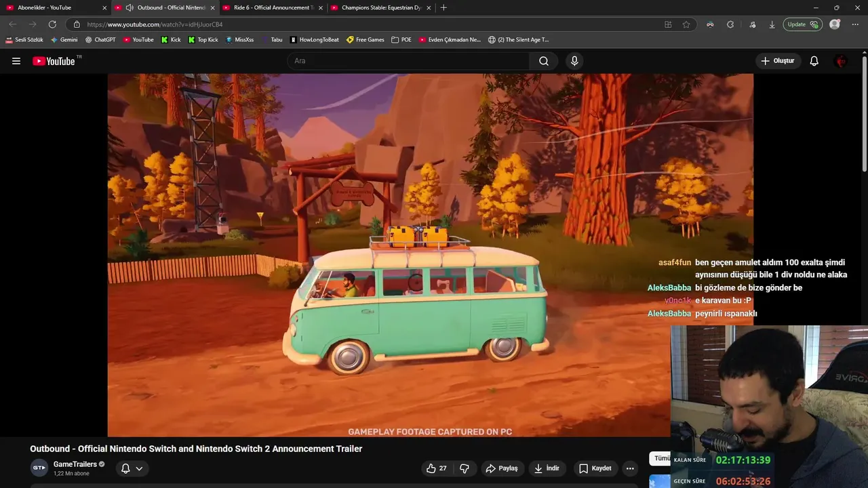Screen dimensions: 868x488
Task: Click the video player to pause
Action: (x=430, y=255)
